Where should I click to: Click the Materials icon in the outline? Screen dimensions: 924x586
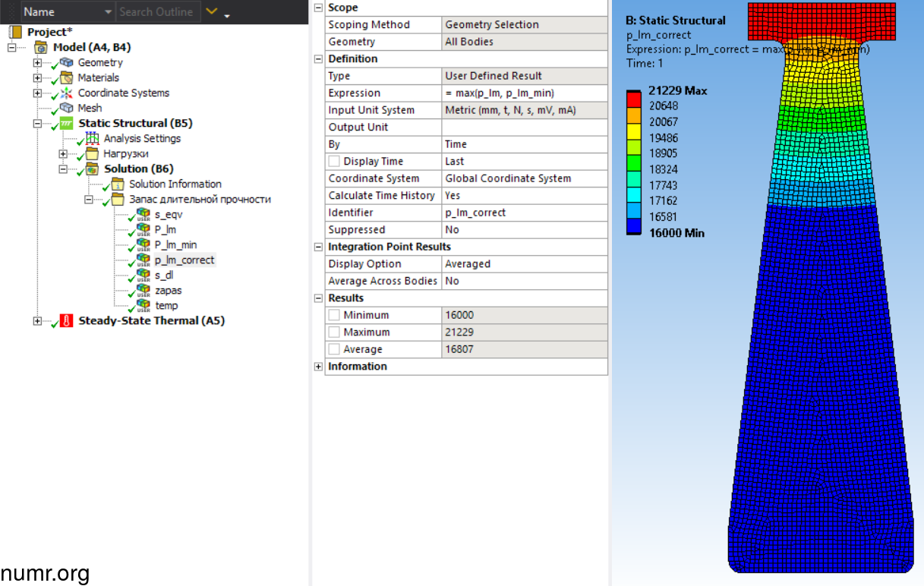pos(67,78)
